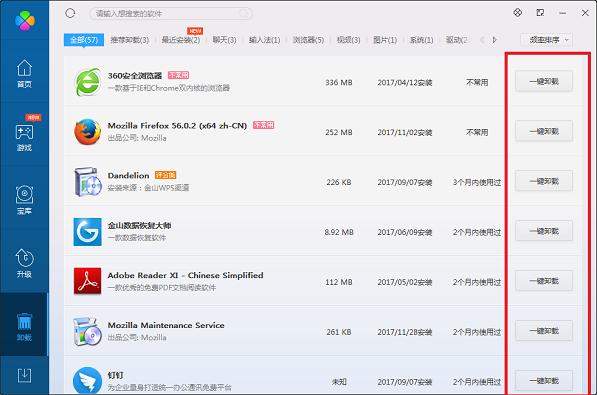Open the 输入法(1) category tab
Screen dimensions: 597x395
[265, 40]
